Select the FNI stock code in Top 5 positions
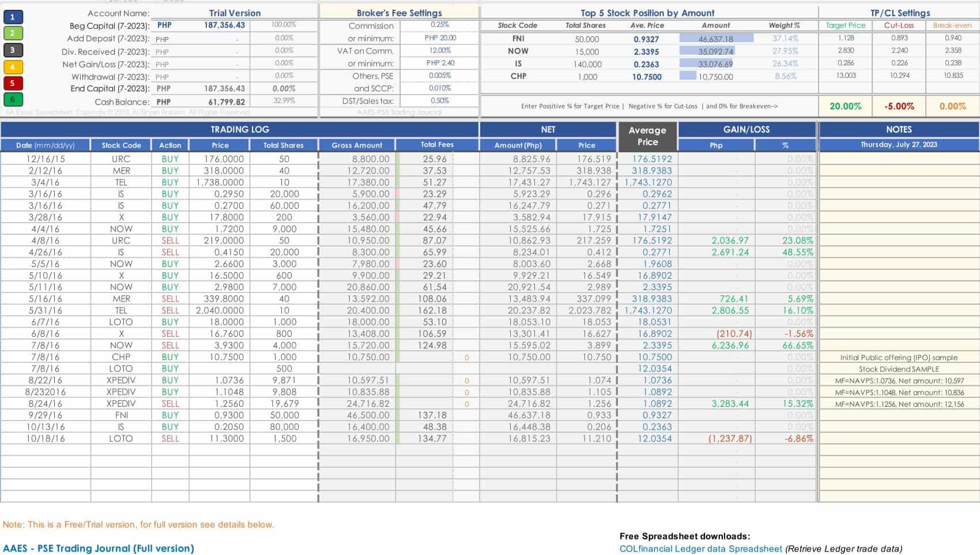The width and height of the screenshot is (980, 555). point(518,39)
